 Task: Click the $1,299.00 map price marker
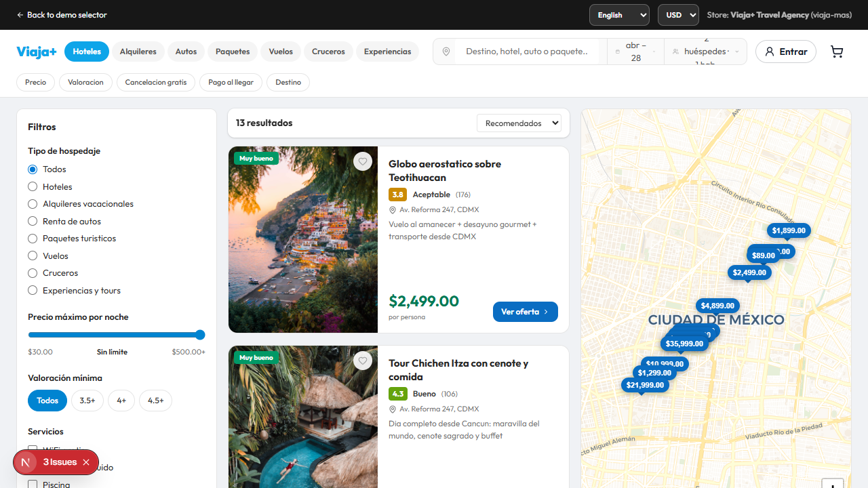(x=654, y=373)
